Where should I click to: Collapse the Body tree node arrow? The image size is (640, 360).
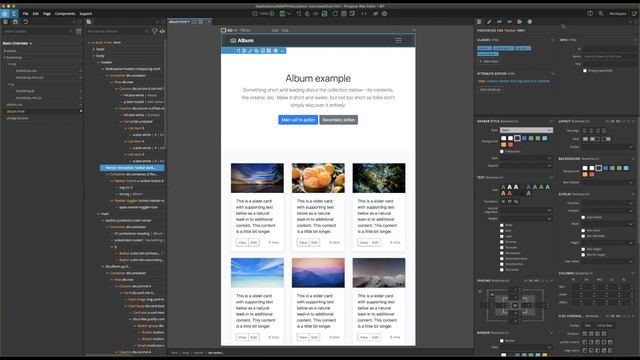point(94,56)
